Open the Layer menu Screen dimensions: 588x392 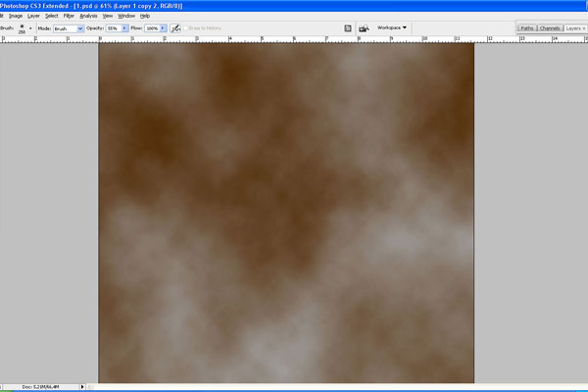point(34,16)
